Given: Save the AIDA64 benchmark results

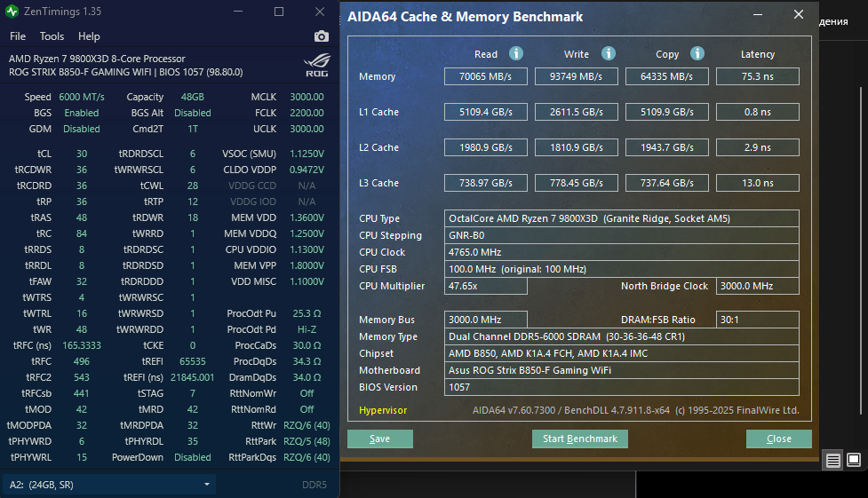Looking at the screenshot, I should point(379,439).
